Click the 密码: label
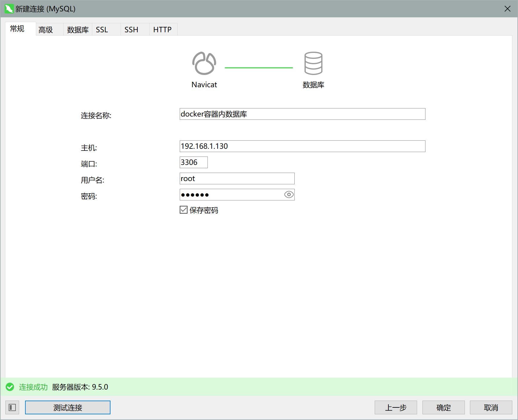518x420 pixels. click(89, 196)
